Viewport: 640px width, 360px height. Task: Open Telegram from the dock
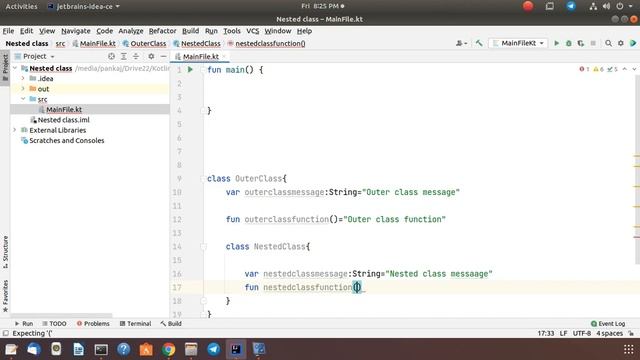point(213,349)
